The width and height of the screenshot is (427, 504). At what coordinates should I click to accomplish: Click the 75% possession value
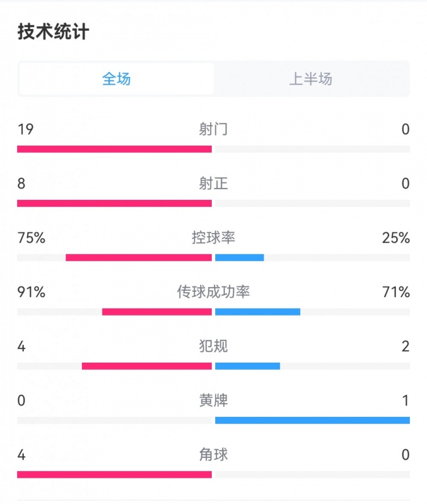31,238
